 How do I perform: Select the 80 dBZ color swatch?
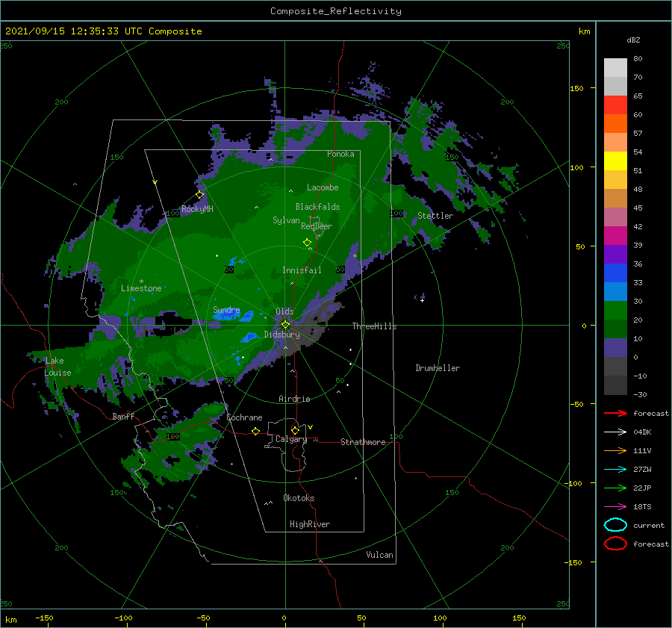click(x=615, y=67)
